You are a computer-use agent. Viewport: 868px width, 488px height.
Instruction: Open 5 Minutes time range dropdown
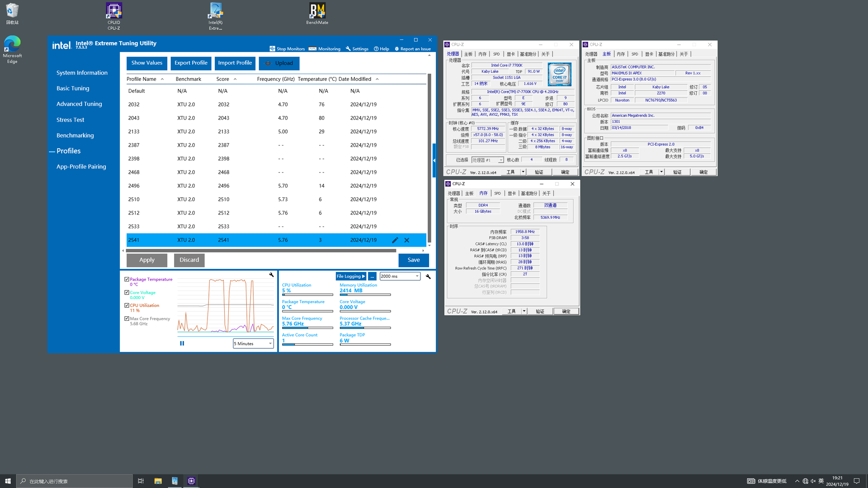tap(253, 343)
